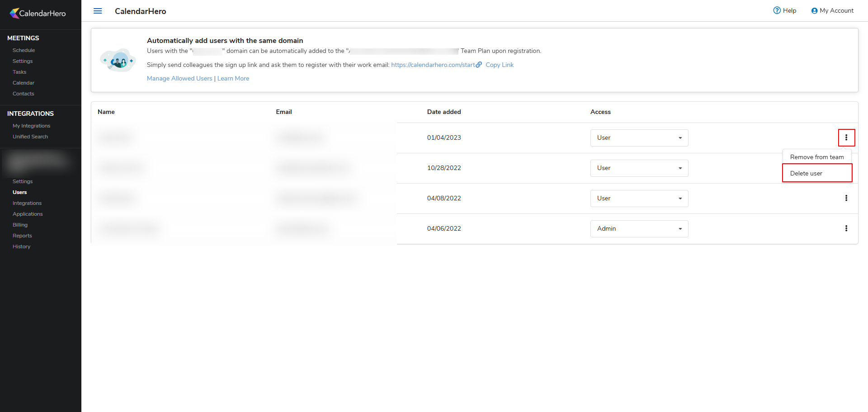Open access dropdown for 10/28/2022 user
This screenshot has height=412, width=868.
click(639, 168)
